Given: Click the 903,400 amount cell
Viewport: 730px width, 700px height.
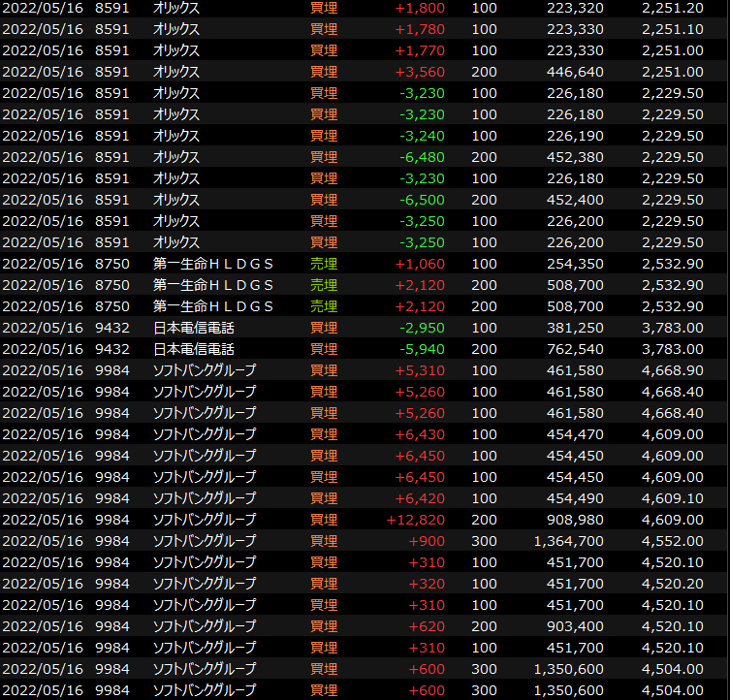Looking at the screenshot, I should (x=575, y=626).
